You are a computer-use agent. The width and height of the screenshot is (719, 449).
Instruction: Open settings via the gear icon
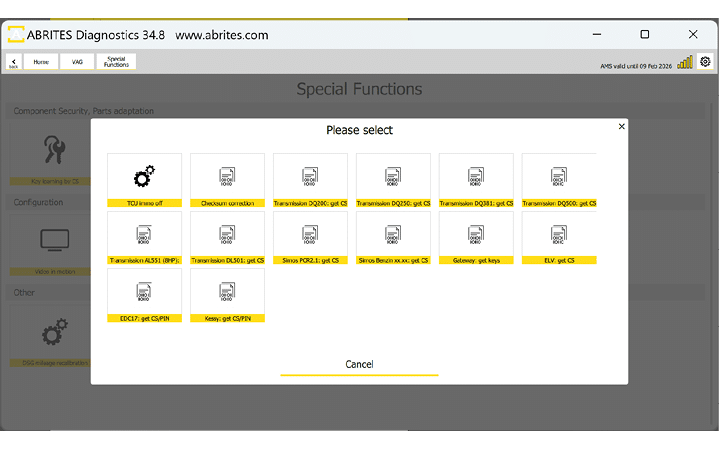click(705, 62)
